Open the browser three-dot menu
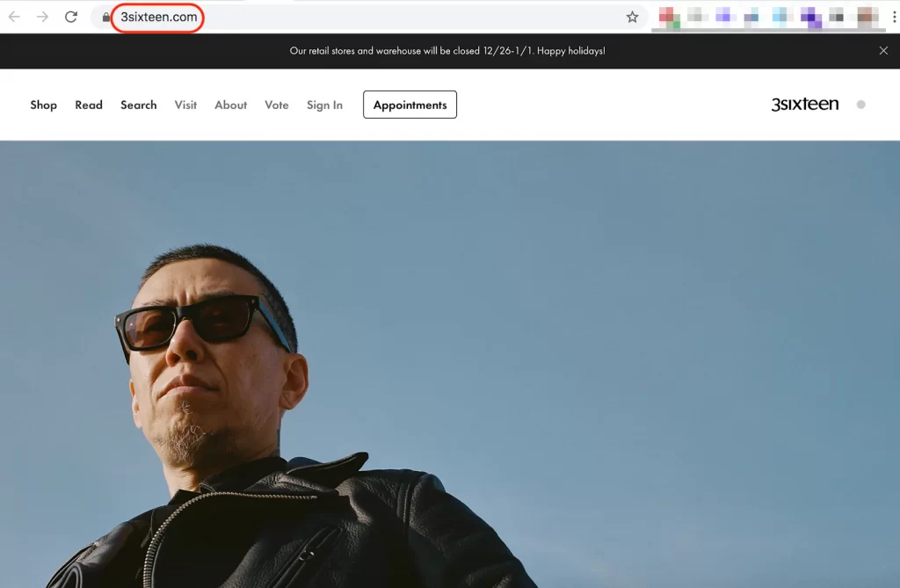Viewport: 900px width, 588px height. pos(894,18)
